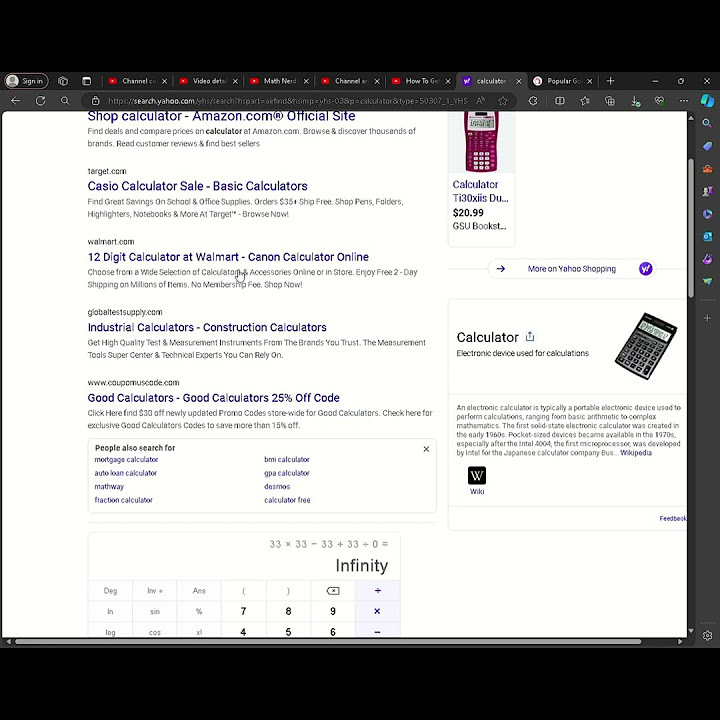Toggle the Inv key on calculator
720x720 pixels.
click(155, 591)
